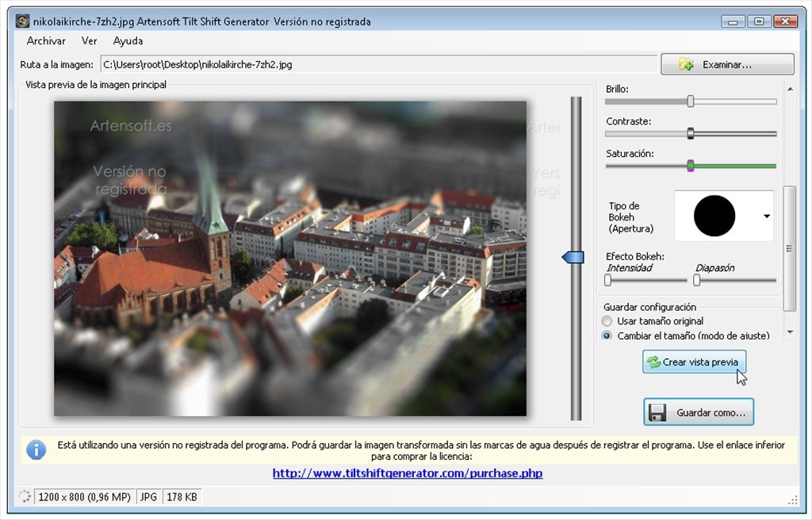Click the loading spinner icon in status bar
This screenshot has height=520, width=812.
tap(25, 497)
